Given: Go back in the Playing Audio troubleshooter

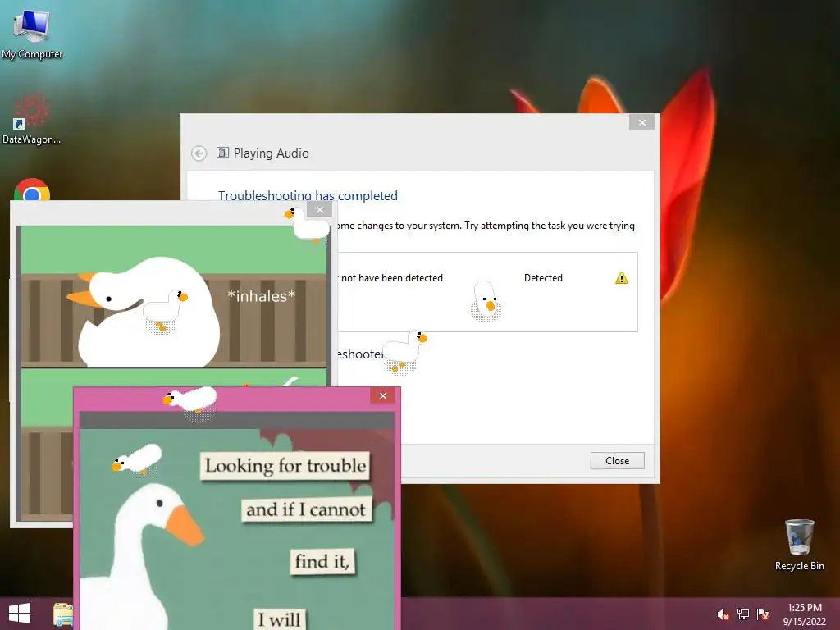Looking at the screenshot, I should coord(199,153).
